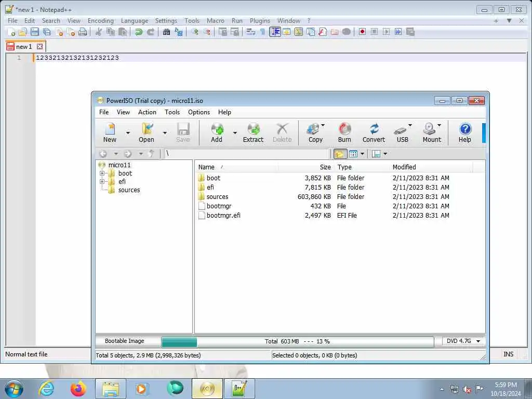
Task: Click the Notepad++ Redo icon
Action: pos(151,32)
